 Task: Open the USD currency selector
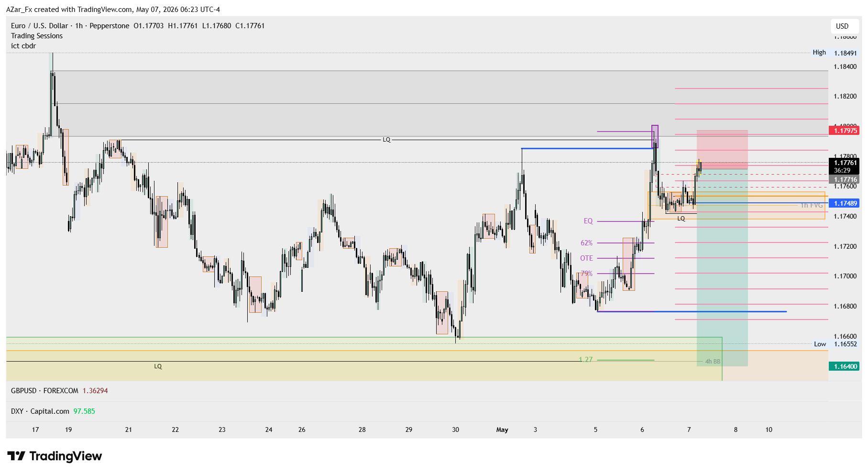click(x=842, y=26)
